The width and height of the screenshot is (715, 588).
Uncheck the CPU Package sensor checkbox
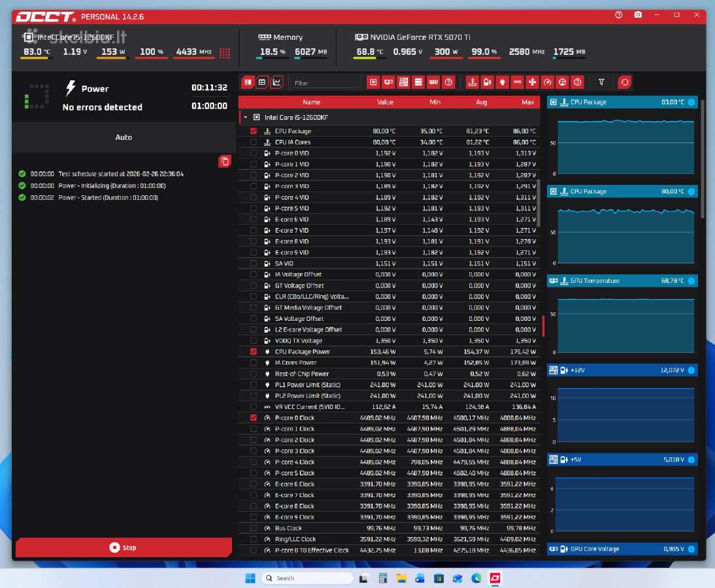[254, 131]
